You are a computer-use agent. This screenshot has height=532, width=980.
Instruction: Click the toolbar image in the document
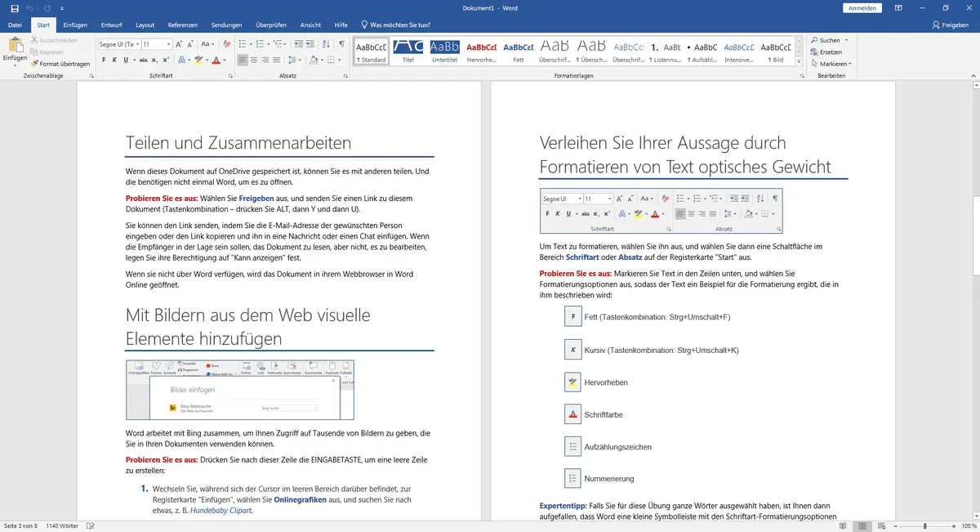point(661,211)
